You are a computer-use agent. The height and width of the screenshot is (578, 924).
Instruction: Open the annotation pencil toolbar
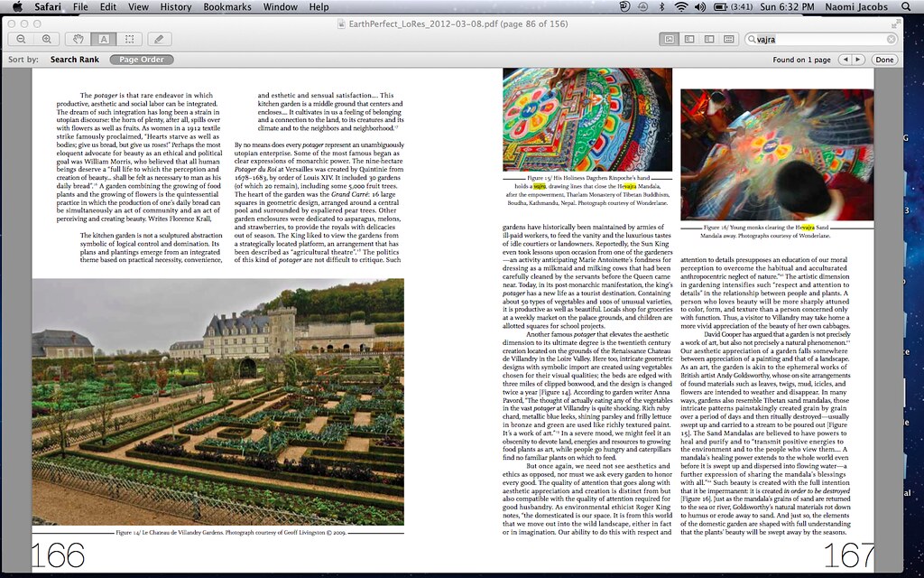[x=159, y=40]
